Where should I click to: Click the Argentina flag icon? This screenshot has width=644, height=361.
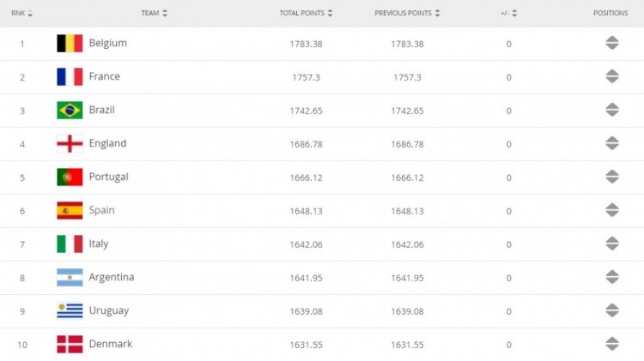[70, 277]
